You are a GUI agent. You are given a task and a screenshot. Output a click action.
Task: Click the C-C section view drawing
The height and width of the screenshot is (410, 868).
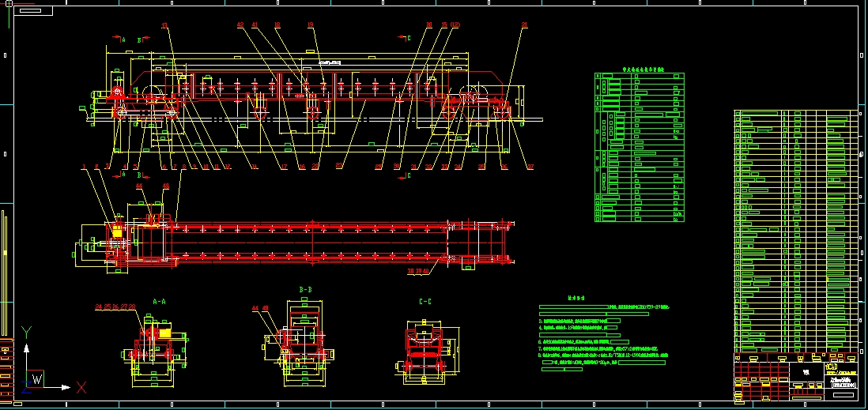[427, 352]
